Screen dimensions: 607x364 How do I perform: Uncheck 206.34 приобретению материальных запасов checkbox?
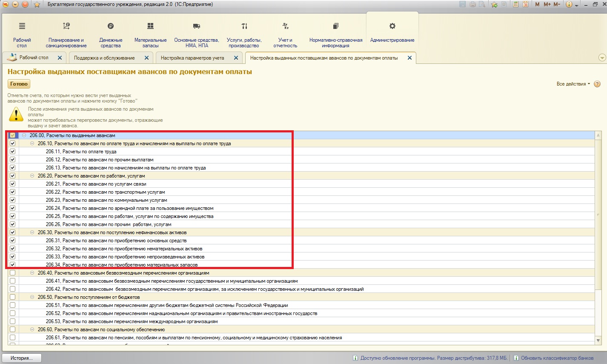click(x=12, y=265)
